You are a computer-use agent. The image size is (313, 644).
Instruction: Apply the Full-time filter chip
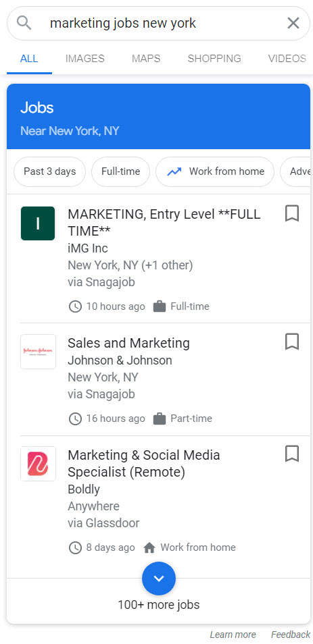tap(120, 171)
